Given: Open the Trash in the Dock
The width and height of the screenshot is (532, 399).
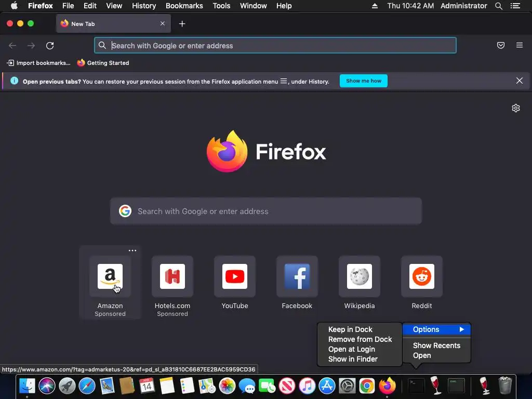Looking at the screenshot, I should [505, 386].
